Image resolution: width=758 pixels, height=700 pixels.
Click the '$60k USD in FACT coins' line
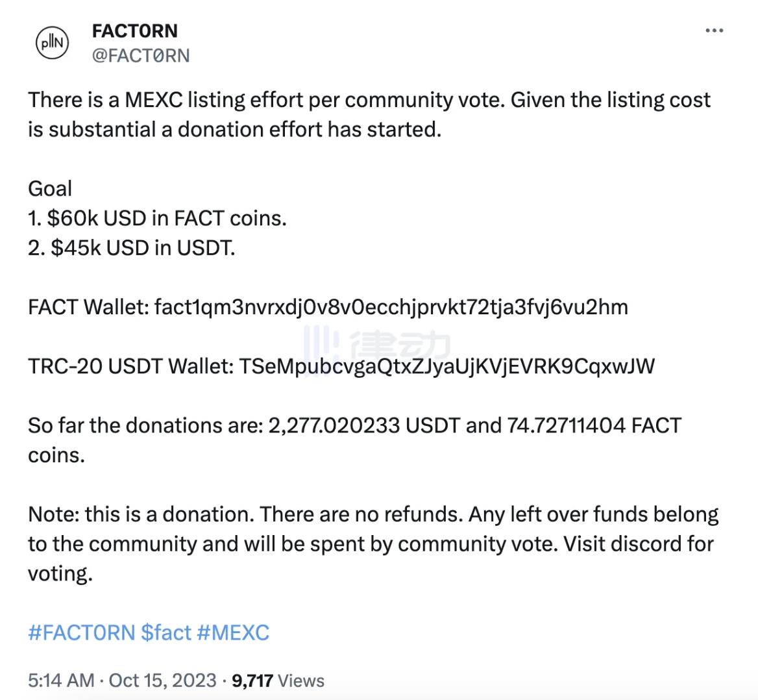click(x=157, y=219)
